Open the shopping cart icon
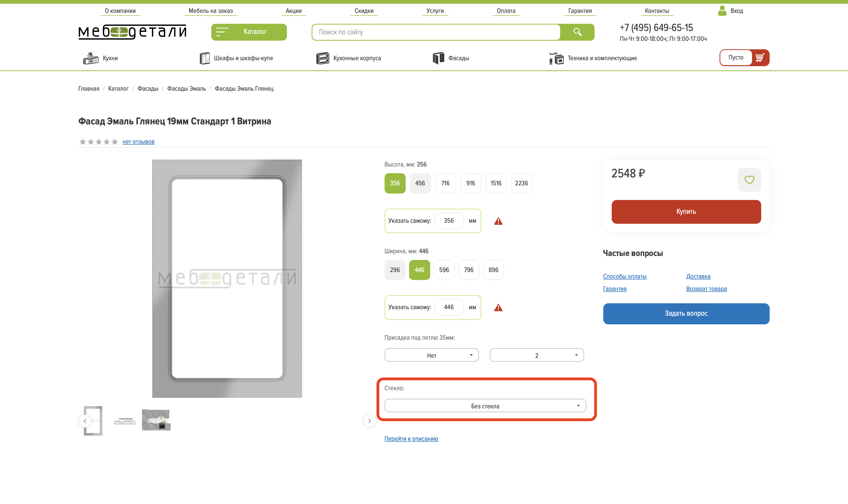The image size is (848, 504). [760, 57]
